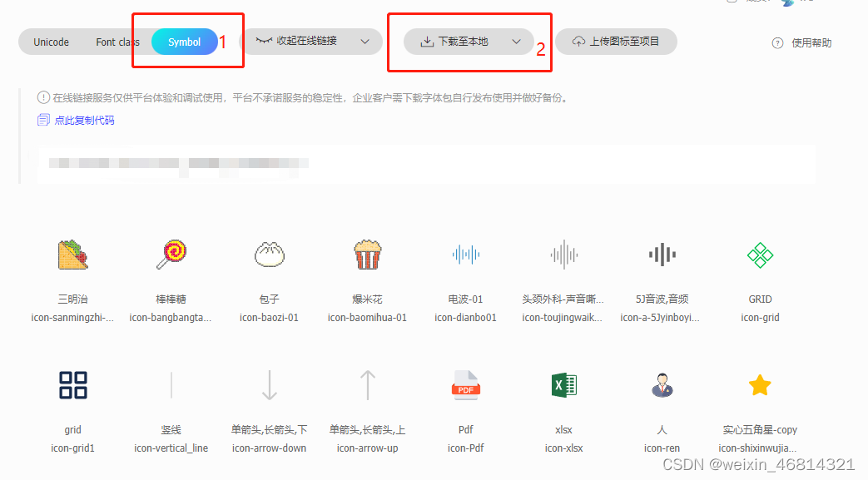Image resolution: width=868 pixels, height=480 pixels.
Task: Click the icon-dianbo01 text
Action: (465, 318)
